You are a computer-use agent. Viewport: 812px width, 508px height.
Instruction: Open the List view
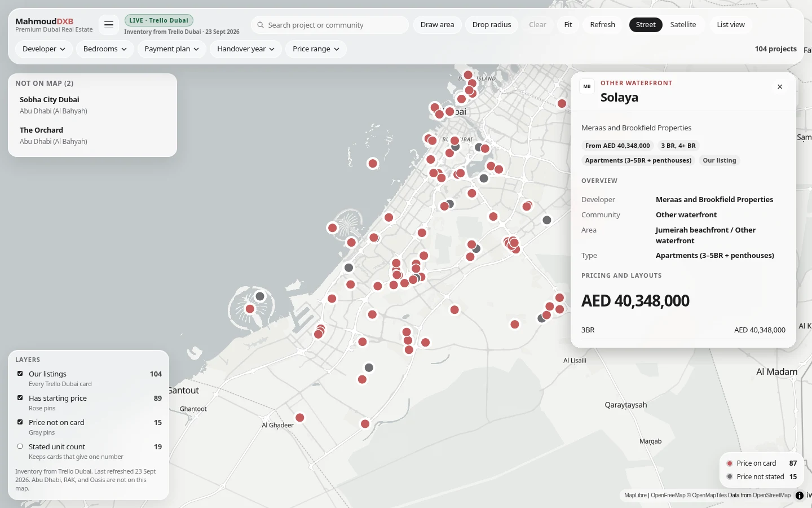click(731, 25)
